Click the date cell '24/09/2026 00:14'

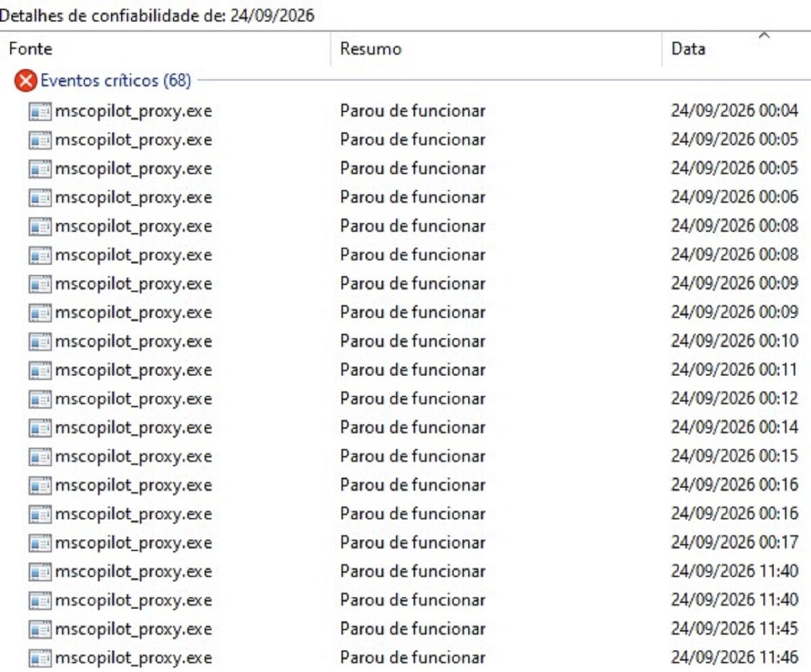click(x=735, y=428)
